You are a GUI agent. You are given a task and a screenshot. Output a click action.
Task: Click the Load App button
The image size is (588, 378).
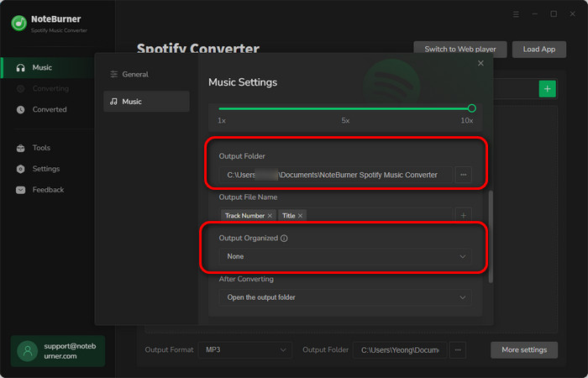coord(539,50)
